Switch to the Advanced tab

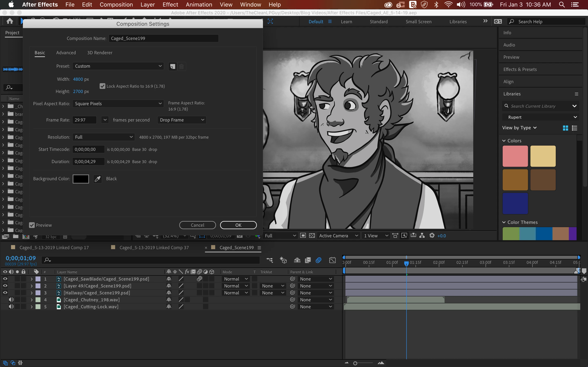tap(66, 53)
